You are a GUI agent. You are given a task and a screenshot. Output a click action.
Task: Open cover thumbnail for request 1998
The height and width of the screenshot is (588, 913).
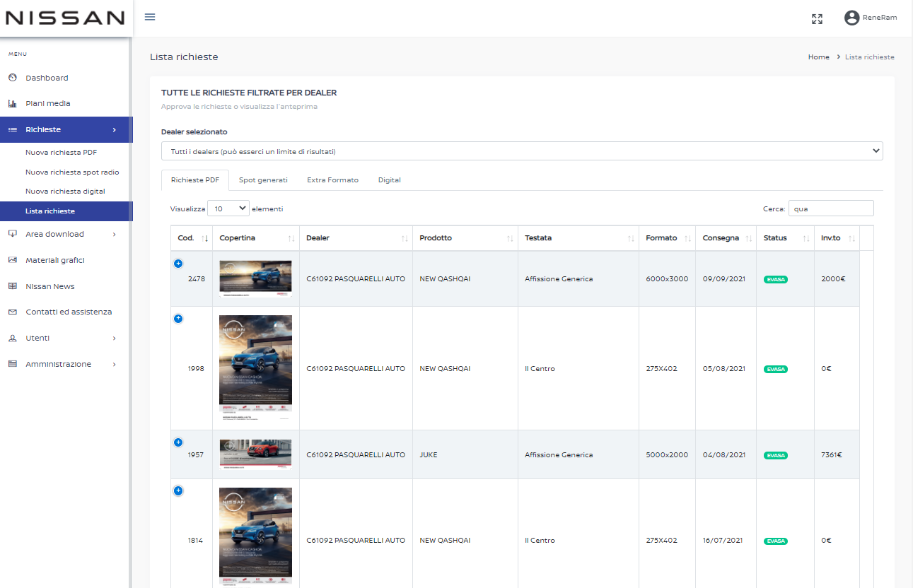(255, 368)
